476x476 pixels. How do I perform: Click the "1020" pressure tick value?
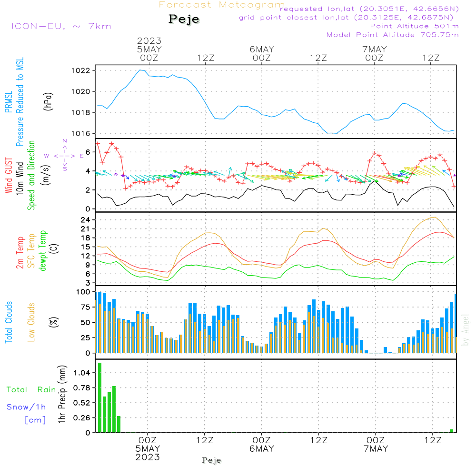81,92
